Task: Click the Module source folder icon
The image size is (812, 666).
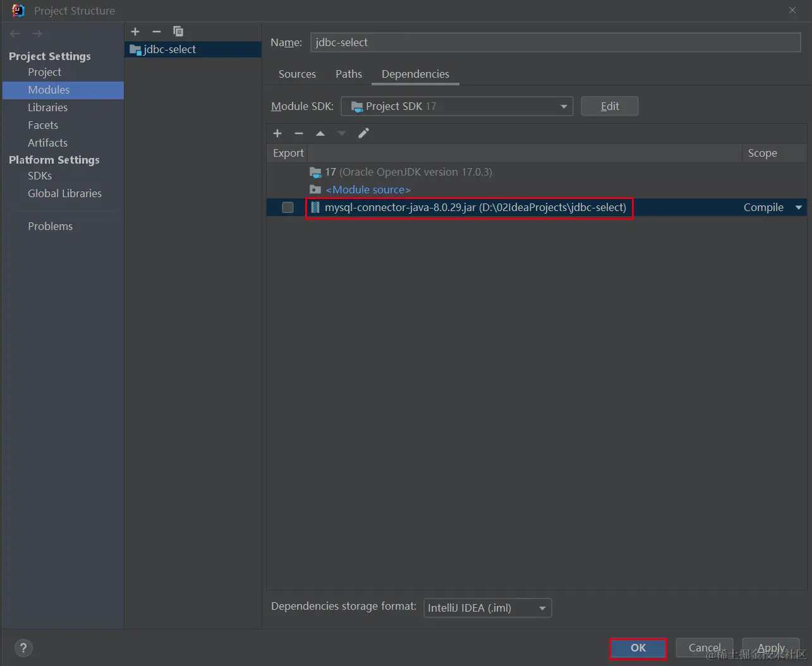Action: [315, 190]
